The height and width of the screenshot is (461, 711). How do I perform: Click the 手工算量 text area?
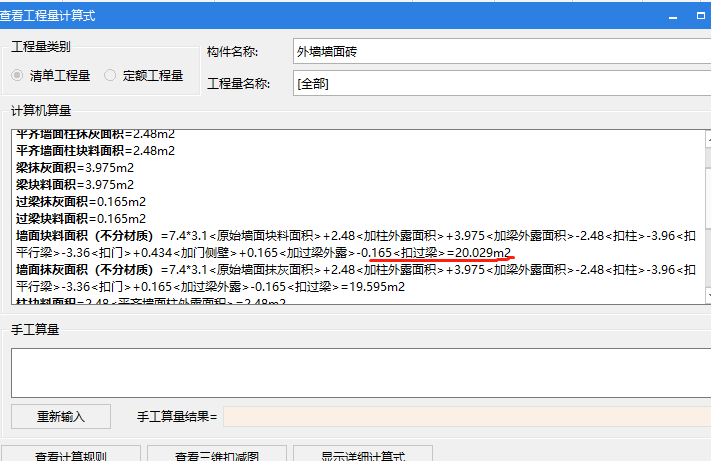(x=361, y=373)
